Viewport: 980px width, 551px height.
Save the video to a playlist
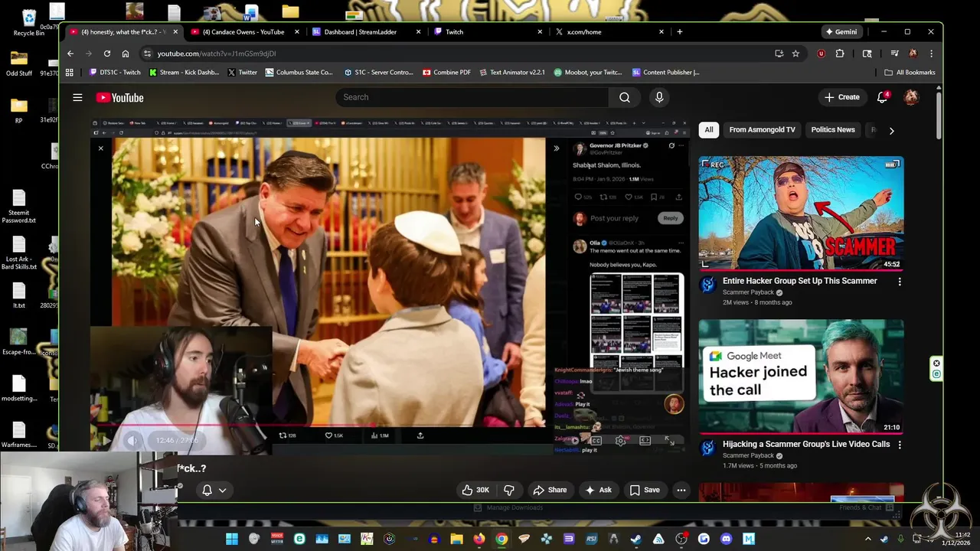tap(645, 490)
